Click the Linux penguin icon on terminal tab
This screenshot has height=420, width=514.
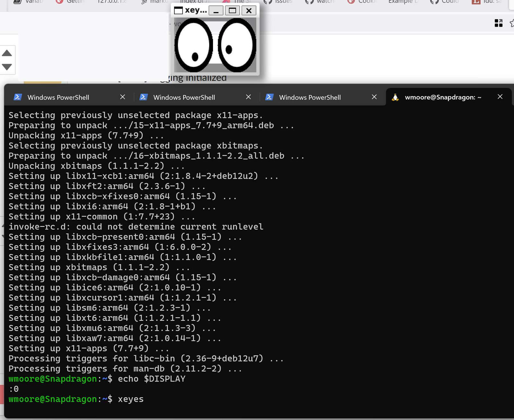point(395,97)
